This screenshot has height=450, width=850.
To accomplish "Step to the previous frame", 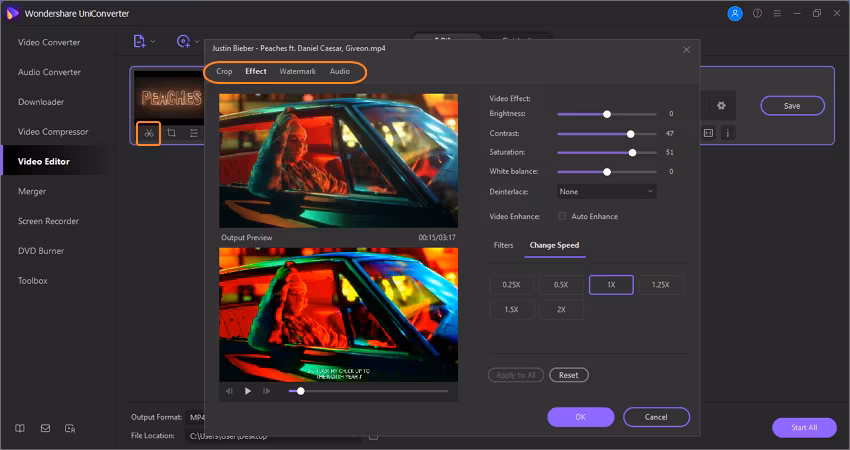I will [x=229, y=391].
